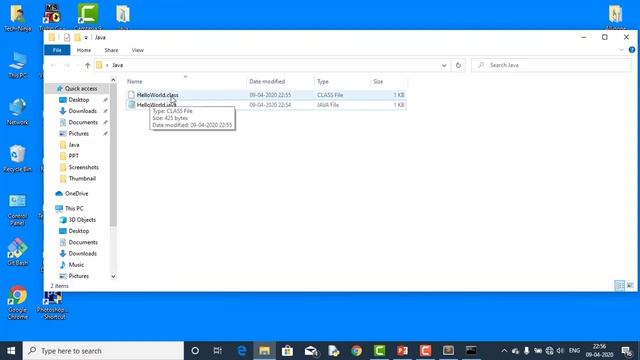Click the ENG language indicator
This screenshot has width=640, height=360.
[574, 351]
